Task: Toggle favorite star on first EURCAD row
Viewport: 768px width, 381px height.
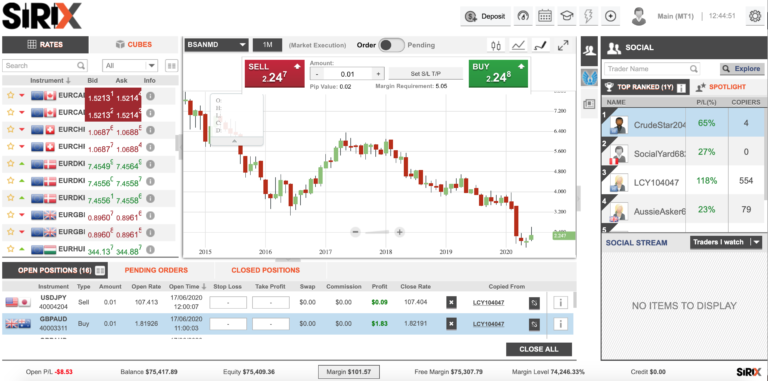Action: (10, 95)
